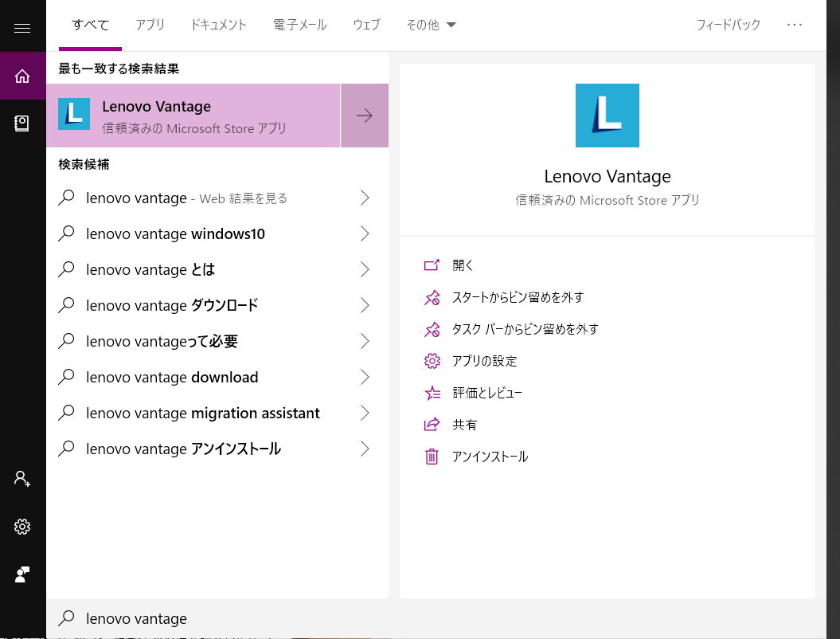The width and height of the screenshot is (840, 639).
Task: Expand Lenovo Vantage result with arrow button
Action: point(365,116)
